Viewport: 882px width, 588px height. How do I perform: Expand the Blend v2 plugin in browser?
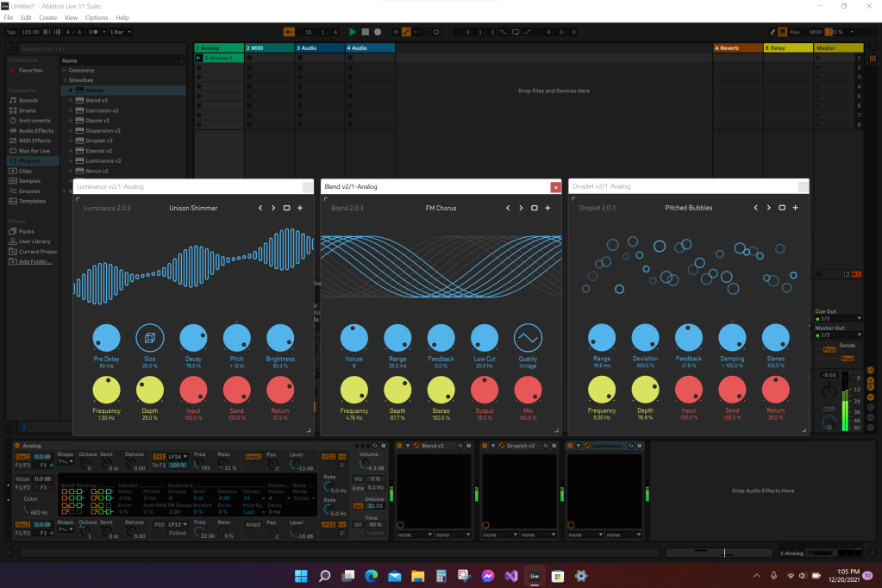(x=71, y=100)
